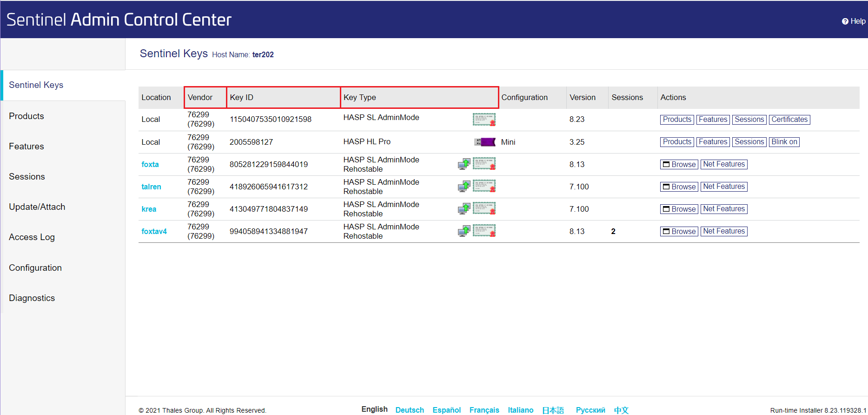868x415 pixels.
Task: Click the sessions count 2 for foxtav4
Action: 613,231
